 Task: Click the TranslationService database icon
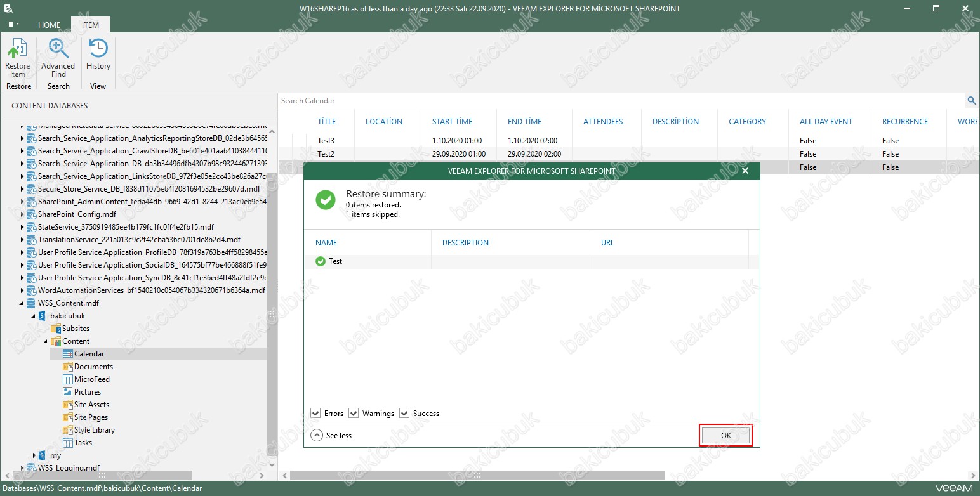point(31,240)
